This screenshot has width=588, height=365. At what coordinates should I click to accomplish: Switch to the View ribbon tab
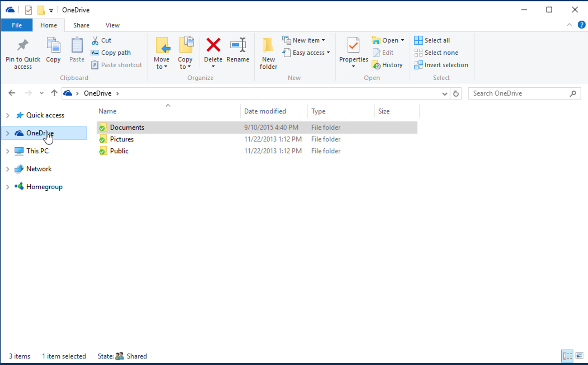[112, 25]
